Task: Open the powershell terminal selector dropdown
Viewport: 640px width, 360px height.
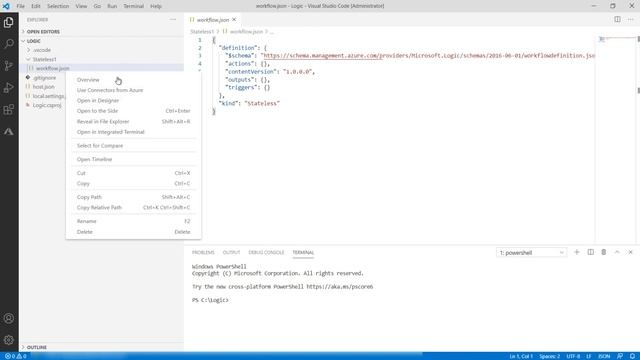Action: point(531,253)
